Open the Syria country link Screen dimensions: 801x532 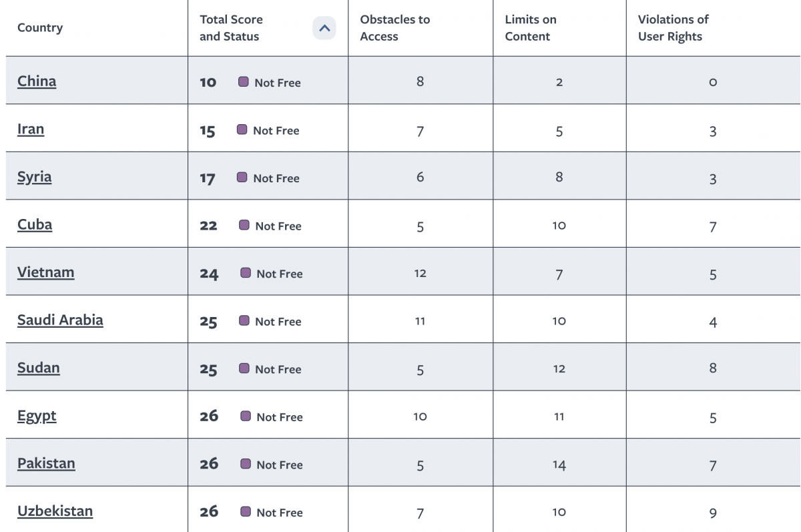tap(35, 177)
